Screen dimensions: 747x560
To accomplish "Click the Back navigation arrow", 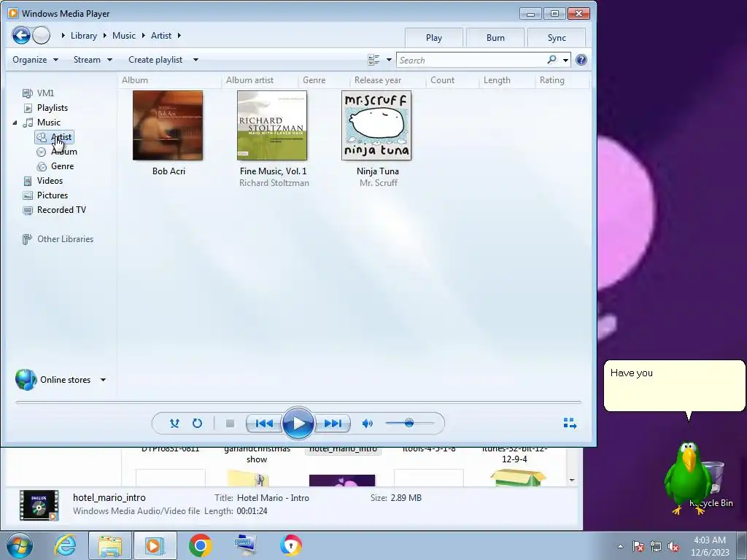I will point(21,35).
